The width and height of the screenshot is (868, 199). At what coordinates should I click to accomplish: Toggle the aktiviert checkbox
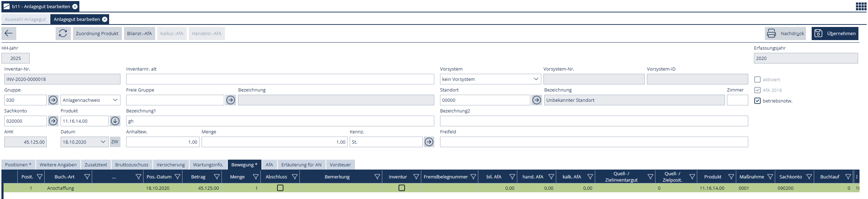click(x=757, y=79)
